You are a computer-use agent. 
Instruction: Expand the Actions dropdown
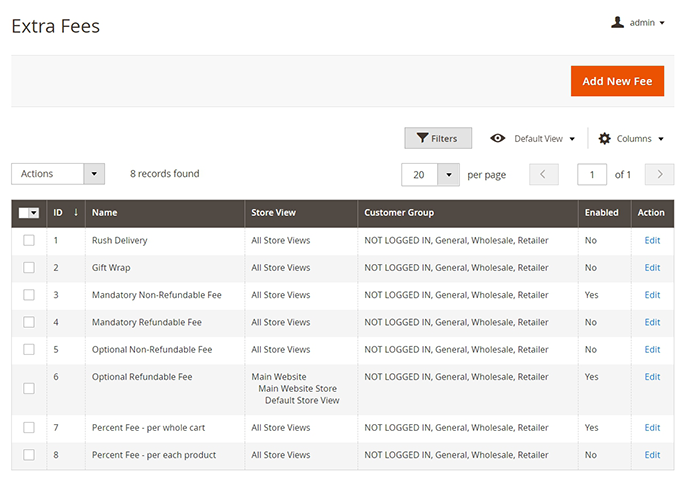[94, 174]
